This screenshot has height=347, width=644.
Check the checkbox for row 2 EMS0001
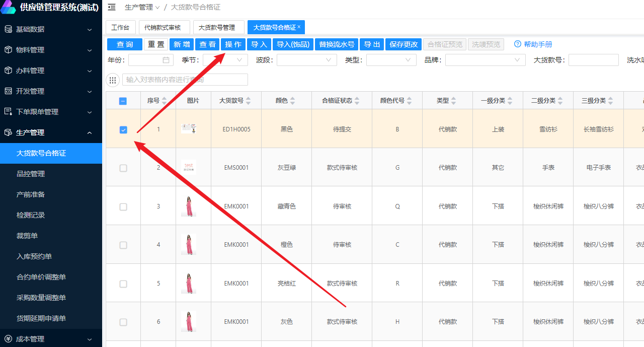pos(123,168)
